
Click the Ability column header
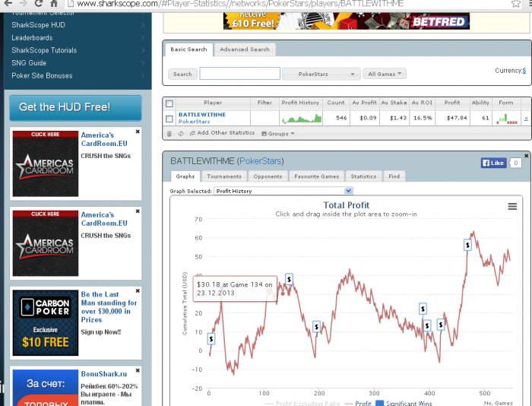click(x=480, y=103)
